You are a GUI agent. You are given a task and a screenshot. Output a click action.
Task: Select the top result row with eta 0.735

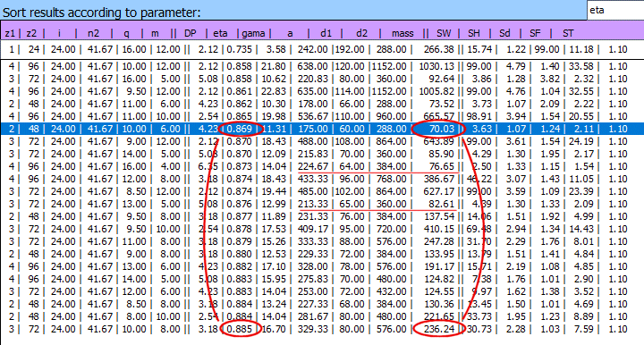tap(322, 50)
